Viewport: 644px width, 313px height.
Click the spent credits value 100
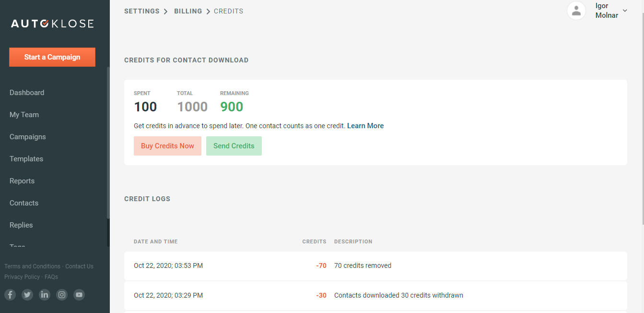145,107
